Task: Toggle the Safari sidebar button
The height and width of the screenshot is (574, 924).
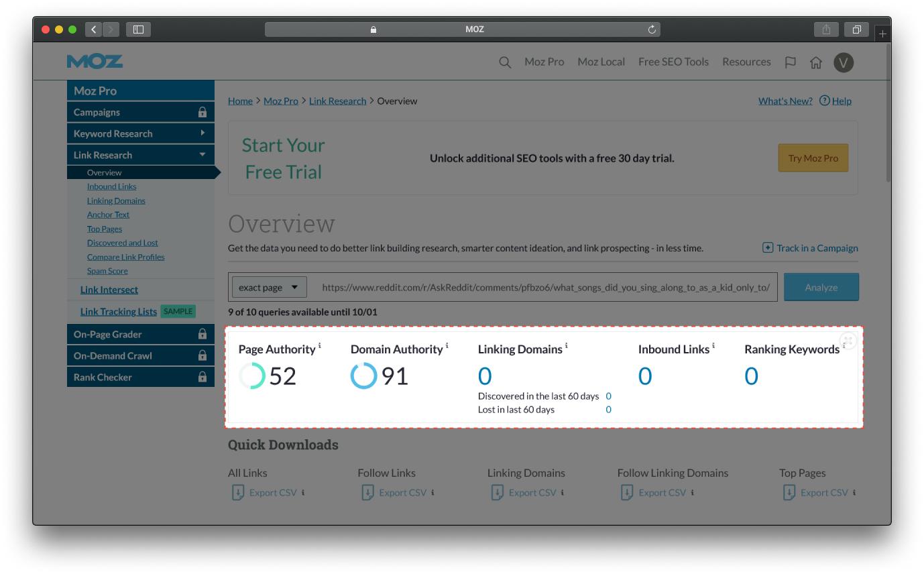Action: 138,30
